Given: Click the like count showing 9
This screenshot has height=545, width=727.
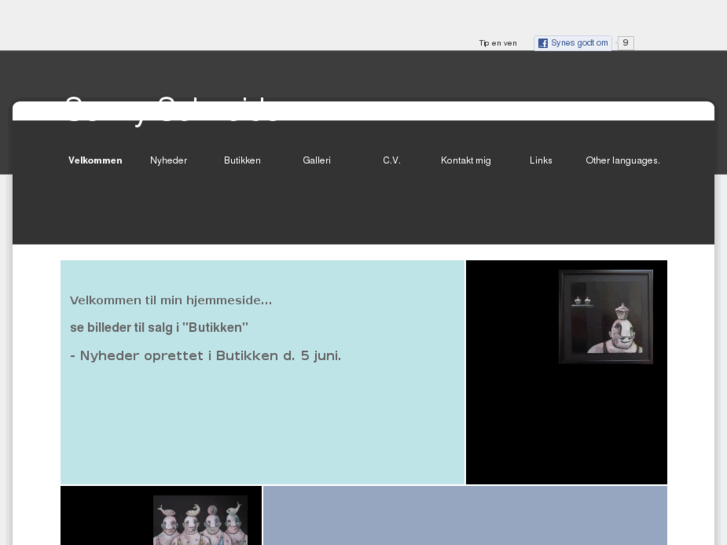Looking at the screenshot, I should (625, 43).
